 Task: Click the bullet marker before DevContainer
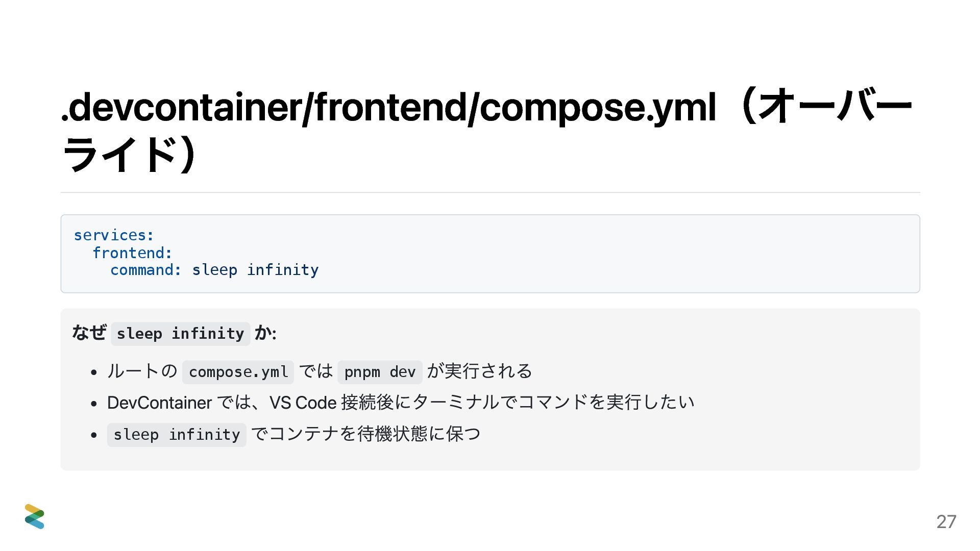(x=93, y=404)
